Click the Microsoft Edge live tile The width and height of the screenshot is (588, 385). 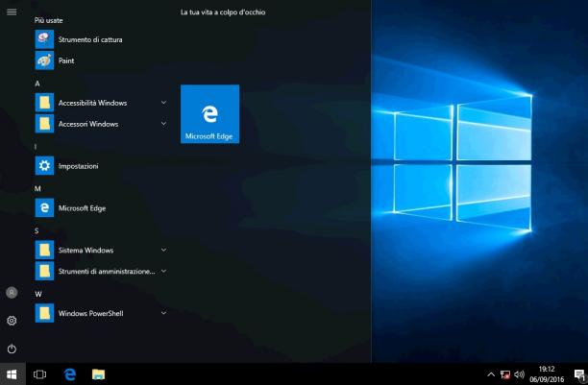click(210, 114)
